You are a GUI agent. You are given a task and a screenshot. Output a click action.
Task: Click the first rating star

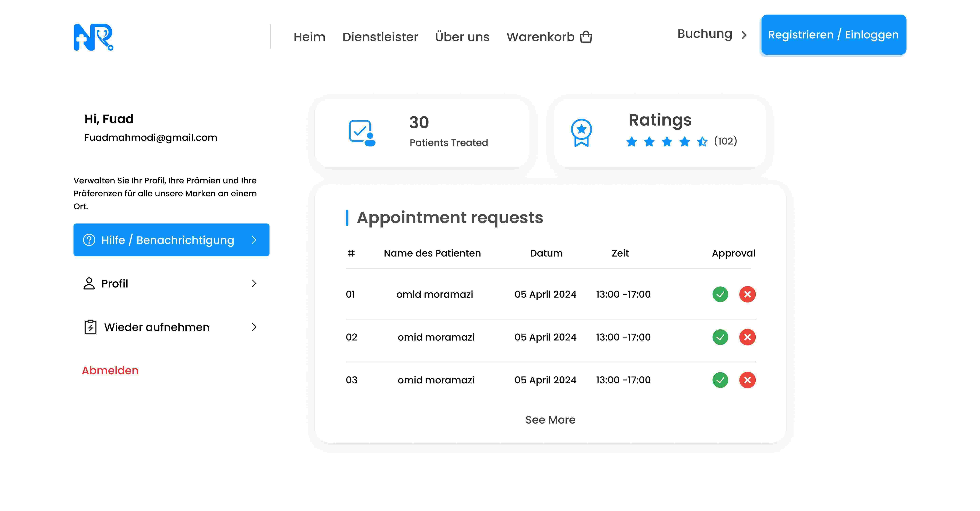pos(632,142)
